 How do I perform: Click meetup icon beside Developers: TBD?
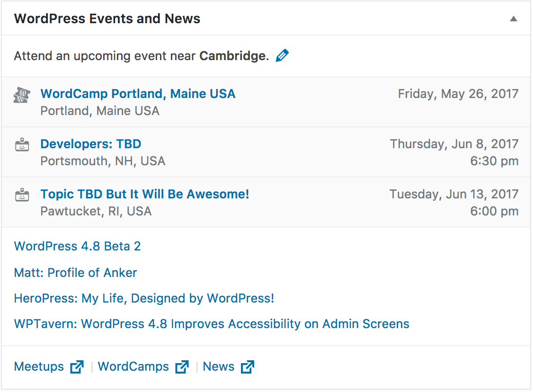22,145
